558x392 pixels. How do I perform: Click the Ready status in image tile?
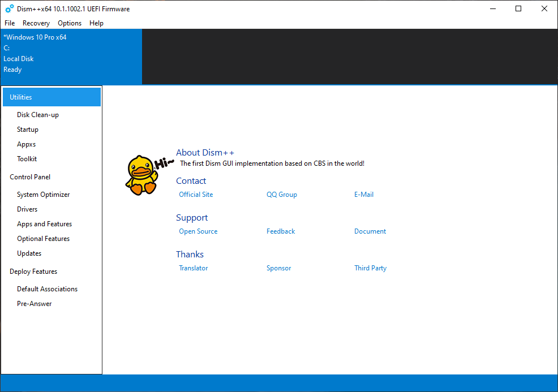(12, 70)
